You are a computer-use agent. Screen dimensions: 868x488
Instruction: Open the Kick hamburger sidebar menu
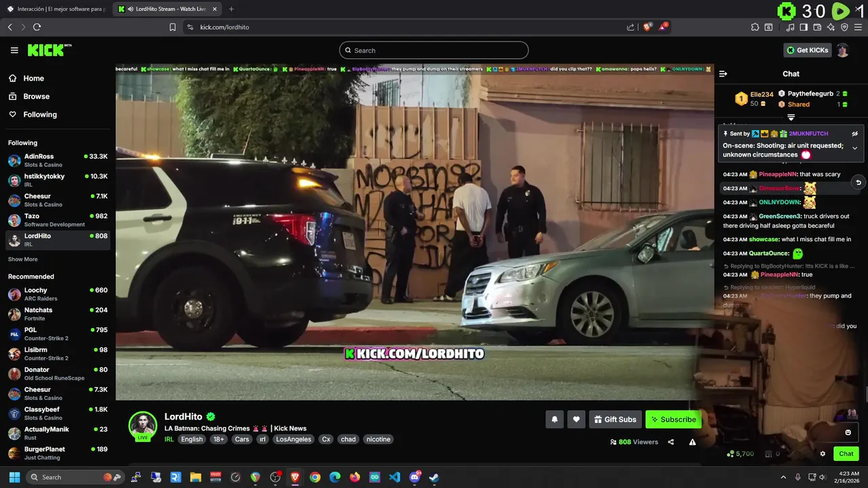pos(14,50)
